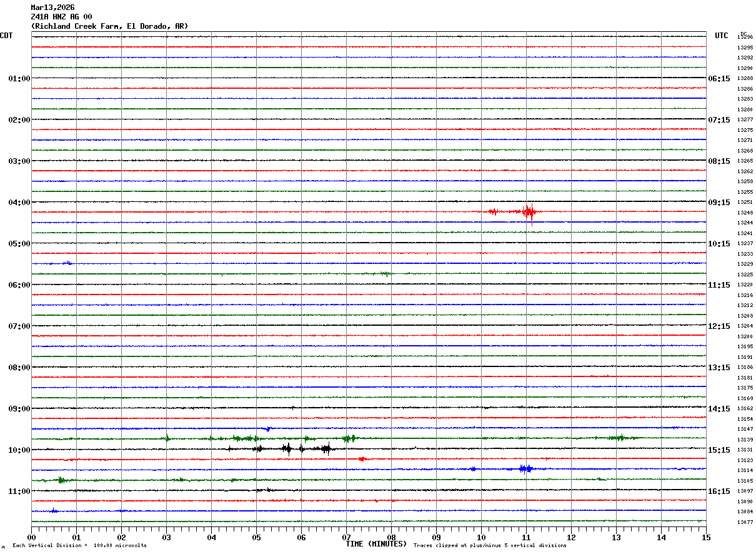Click the '08:15' UTC time label
Image resolution: width=756 pixels, height=554 pixels.
tap(719, 161)
